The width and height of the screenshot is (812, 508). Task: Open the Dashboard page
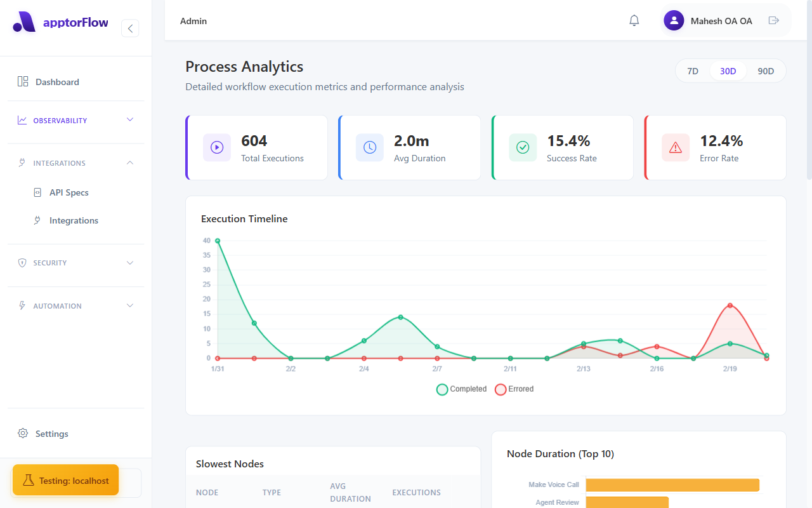coord(58,81)
